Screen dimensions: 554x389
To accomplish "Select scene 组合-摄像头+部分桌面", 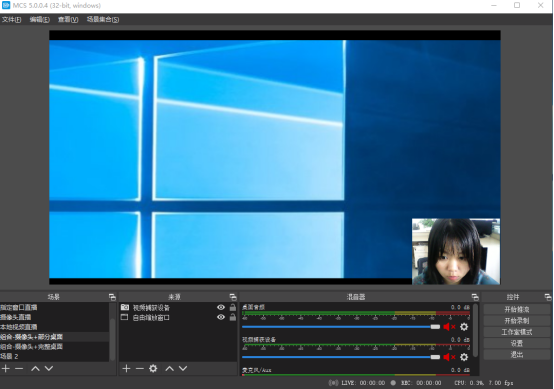I will [54, 337].
